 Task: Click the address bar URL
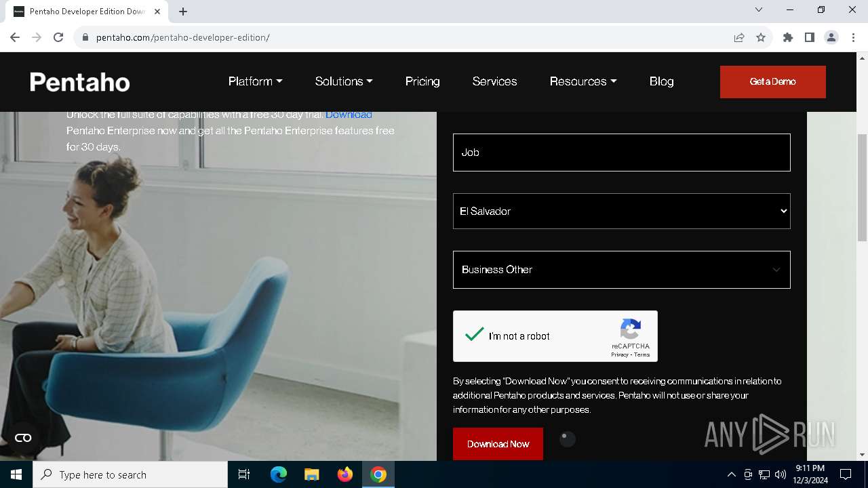(183, 37)
